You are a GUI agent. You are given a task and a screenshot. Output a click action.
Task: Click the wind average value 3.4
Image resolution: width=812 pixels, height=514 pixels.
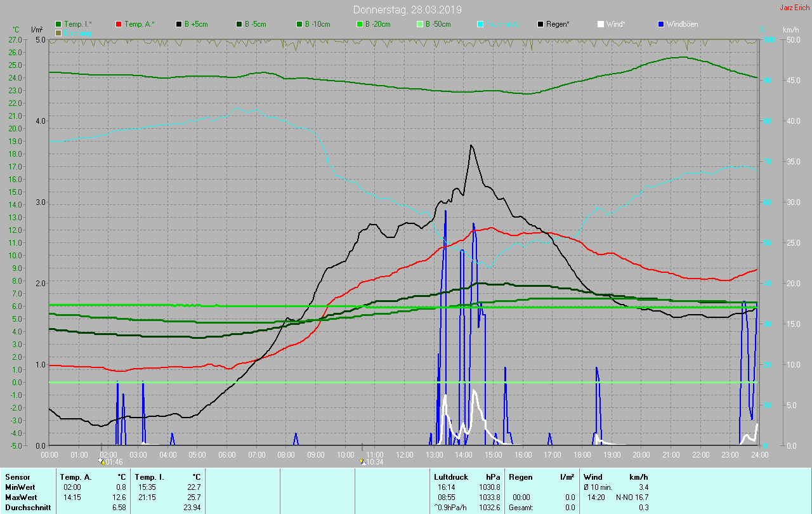(643, 487)
